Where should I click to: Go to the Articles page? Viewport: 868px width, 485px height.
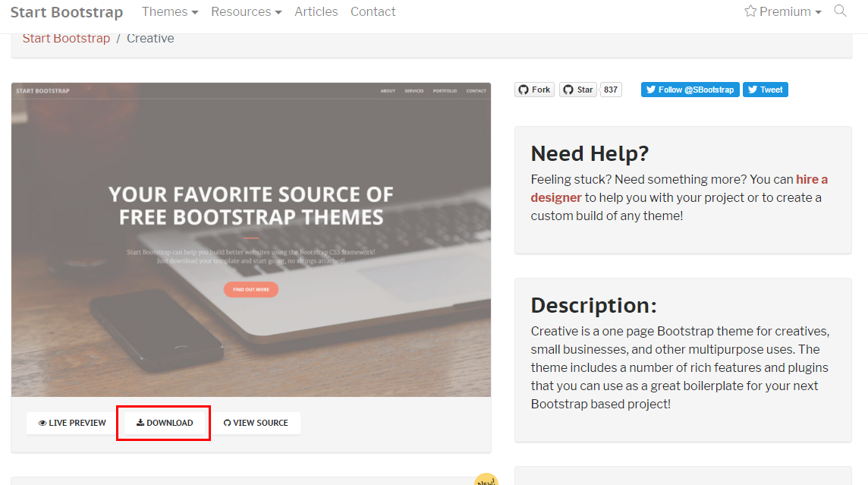(x=316, y=11)
